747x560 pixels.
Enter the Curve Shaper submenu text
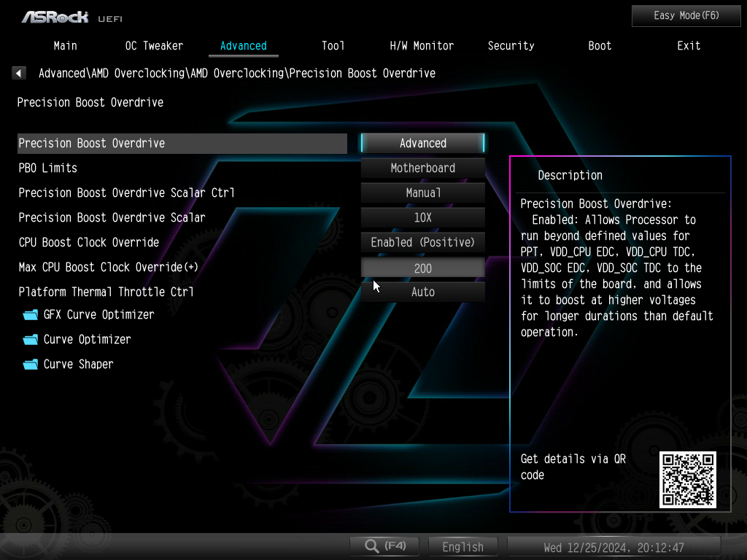point(79,365)
